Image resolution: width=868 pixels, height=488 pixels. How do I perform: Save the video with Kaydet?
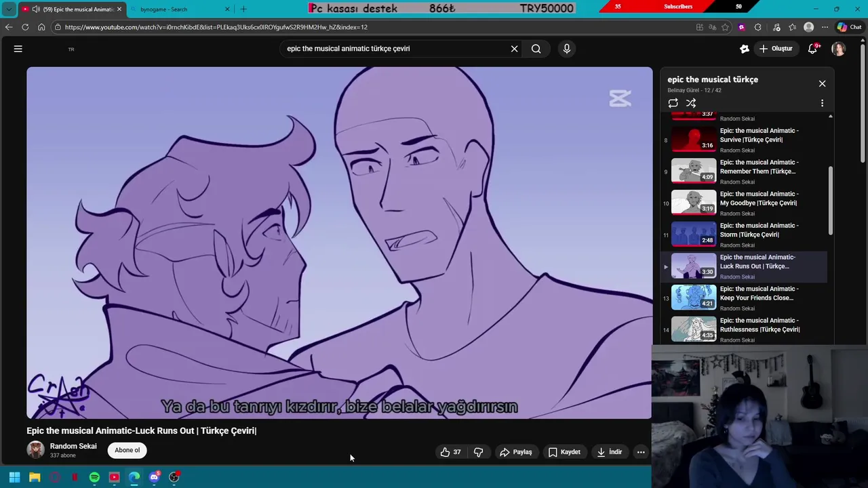pos(564,452)
